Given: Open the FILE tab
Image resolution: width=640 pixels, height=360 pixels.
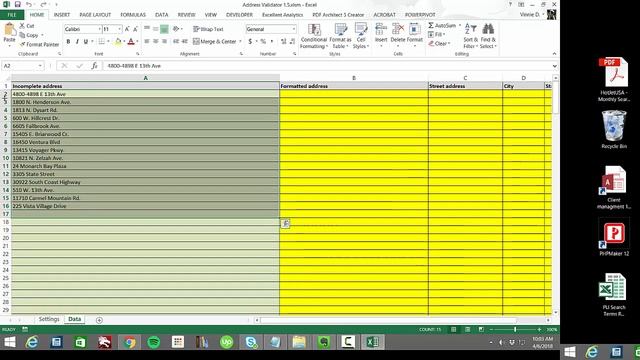Looking at the screenshot, I should pos(12,15).
